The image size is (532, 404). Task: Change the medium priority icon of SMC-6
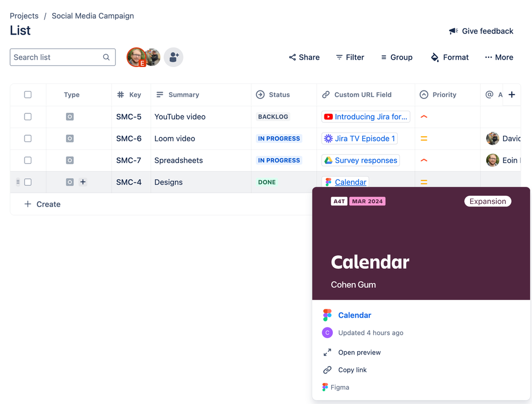coord(424,138)
